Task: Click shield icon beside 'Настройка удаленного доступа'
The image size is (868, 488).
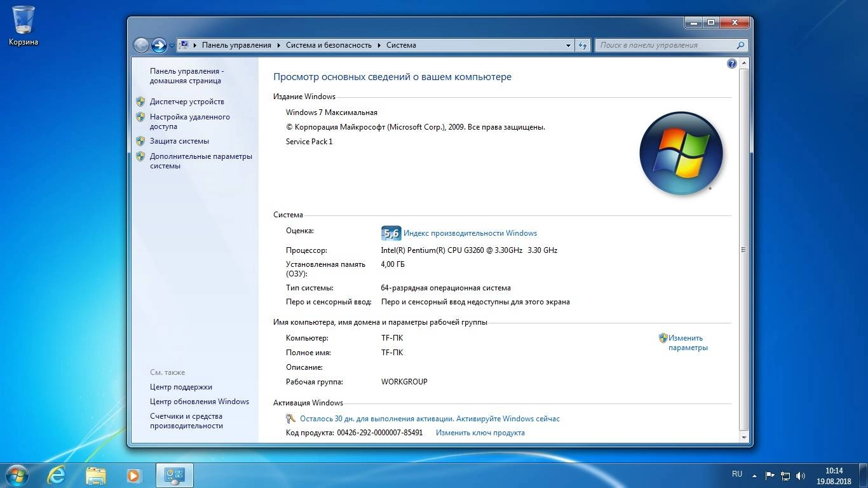Action: pyautogui.click(x=140, y=117)
